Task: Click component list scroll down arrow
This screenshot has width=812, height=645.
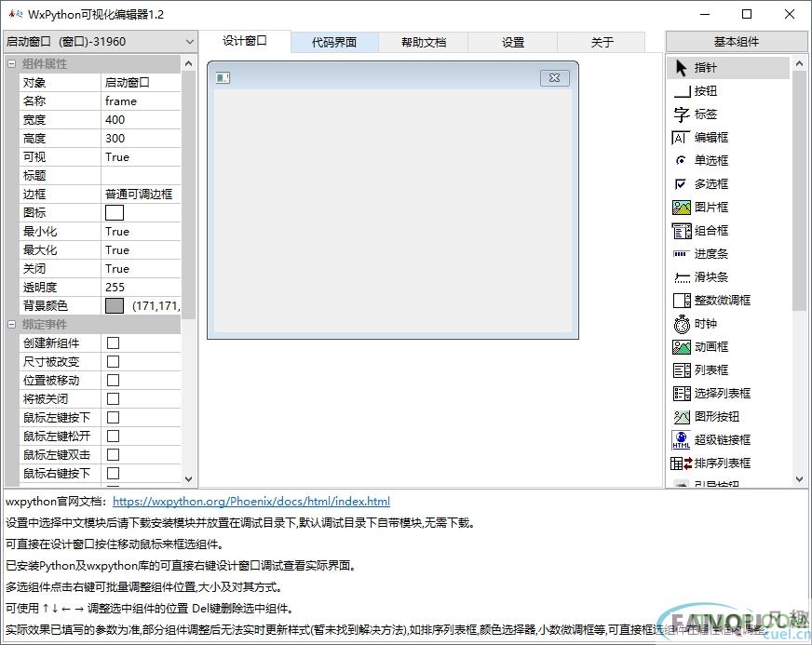Action: tap(799, 479)
